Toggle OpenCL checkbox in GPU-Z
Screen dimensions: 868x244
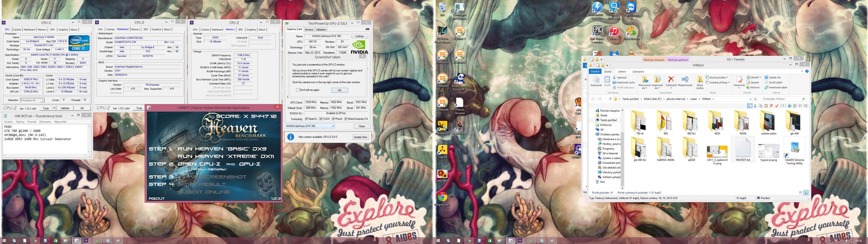(306, 119)
